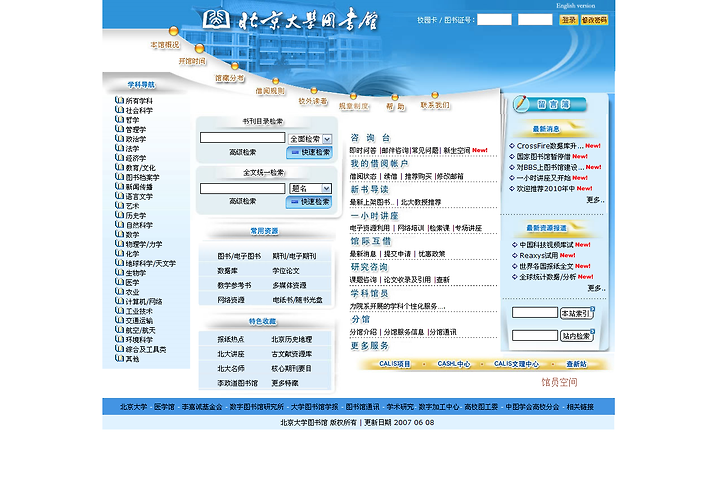Click the book icon beside 其他
This screenshot has width=720, height=484.
pos(119,358)
